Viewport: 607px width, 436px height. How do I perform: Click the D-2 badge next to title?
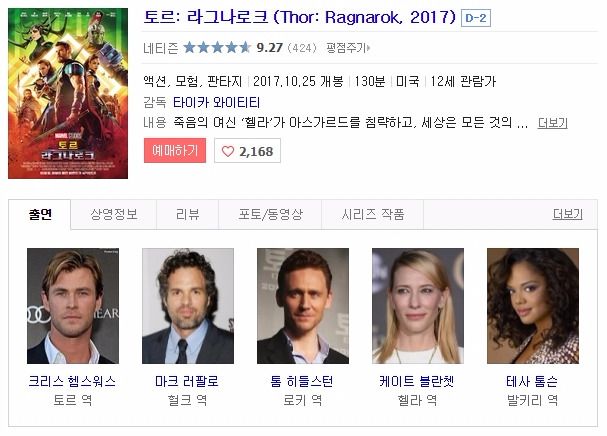[x=476, y=18]
